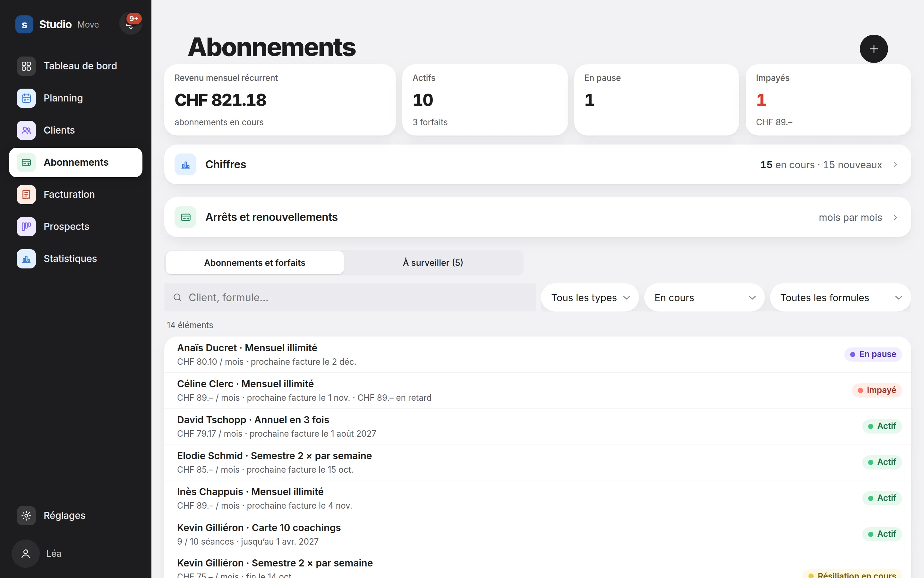
Task: Click Actif badge on David Tschopp row
Action: click(x=882, y=426)
